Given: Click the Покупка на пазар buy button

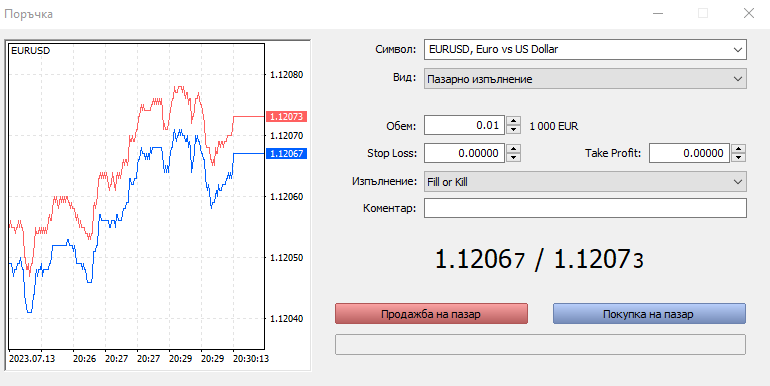Looking at the screenshot, I should 649,314.
